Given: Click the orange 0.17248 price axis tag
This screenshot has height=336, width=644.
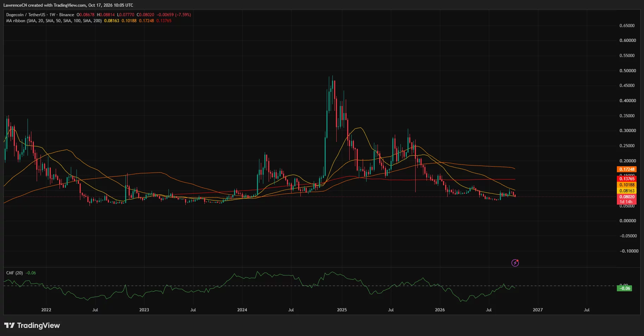Looking at the screenshot, I should [x=627, y=169].
